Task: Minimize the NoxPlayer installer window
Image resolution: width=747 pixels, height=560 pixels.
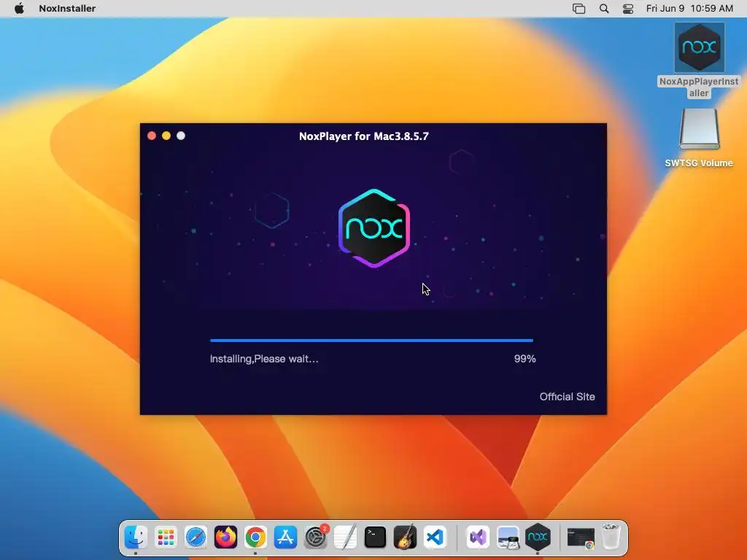Action: (x=166, y=136)
